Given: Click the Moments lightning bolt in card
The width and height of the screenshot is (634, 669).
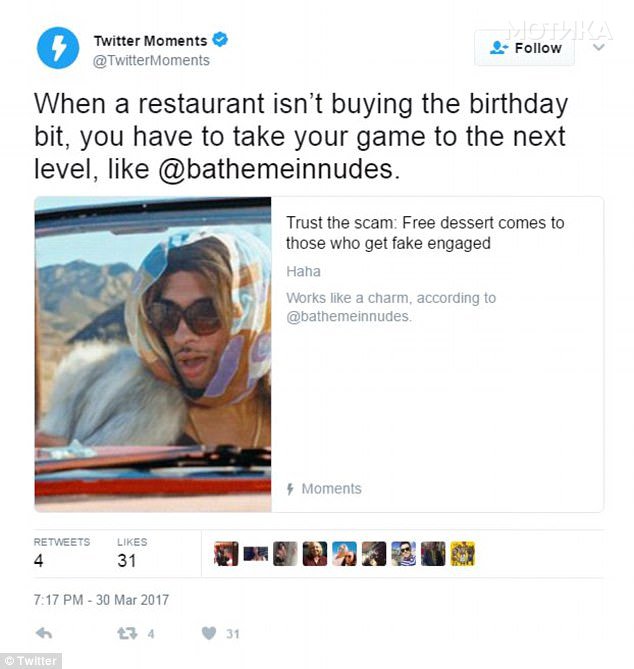Looking at the screenshot, I should click(x=290, y=489).
